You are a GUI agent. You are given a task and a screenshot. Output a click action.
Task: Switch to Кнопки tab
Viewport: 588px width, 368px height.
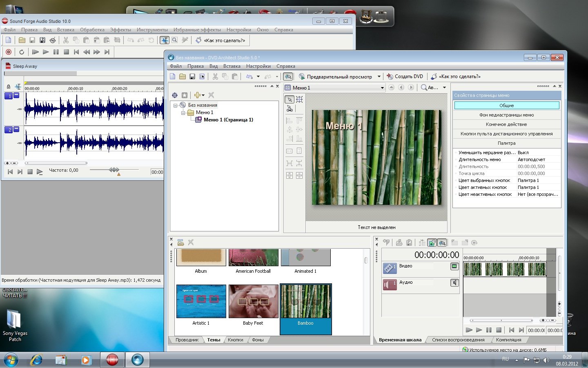tap(236, 340)
